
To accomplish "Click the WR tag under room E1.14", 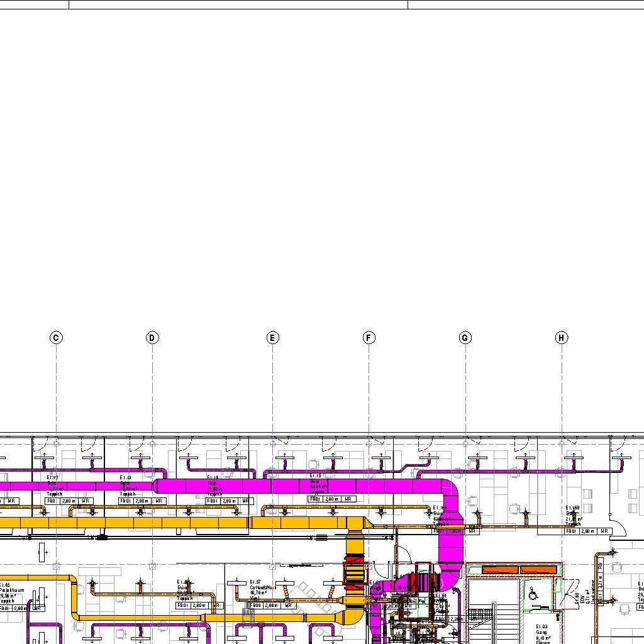I will click(245, 501).
